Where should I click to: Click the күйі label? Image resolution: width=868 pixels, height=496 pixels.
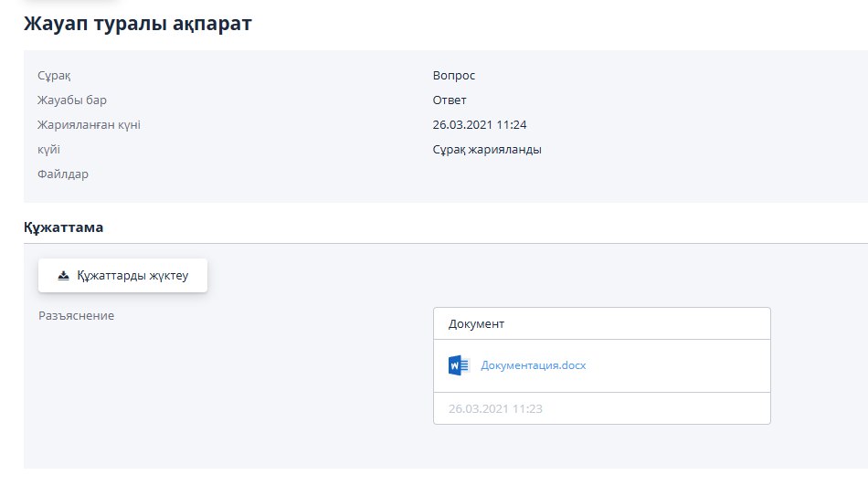pyautogui.click(x=48, y=150)
